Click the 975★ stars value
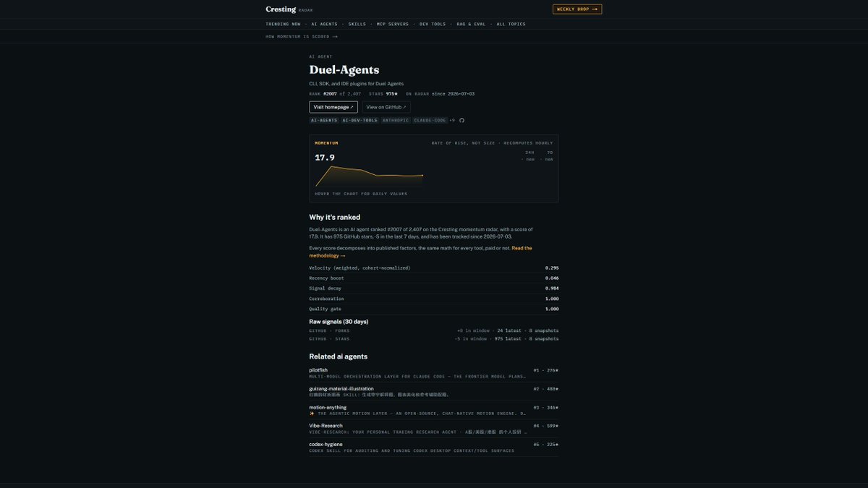This screenshot has height=488, width=868. click(392, 94)
